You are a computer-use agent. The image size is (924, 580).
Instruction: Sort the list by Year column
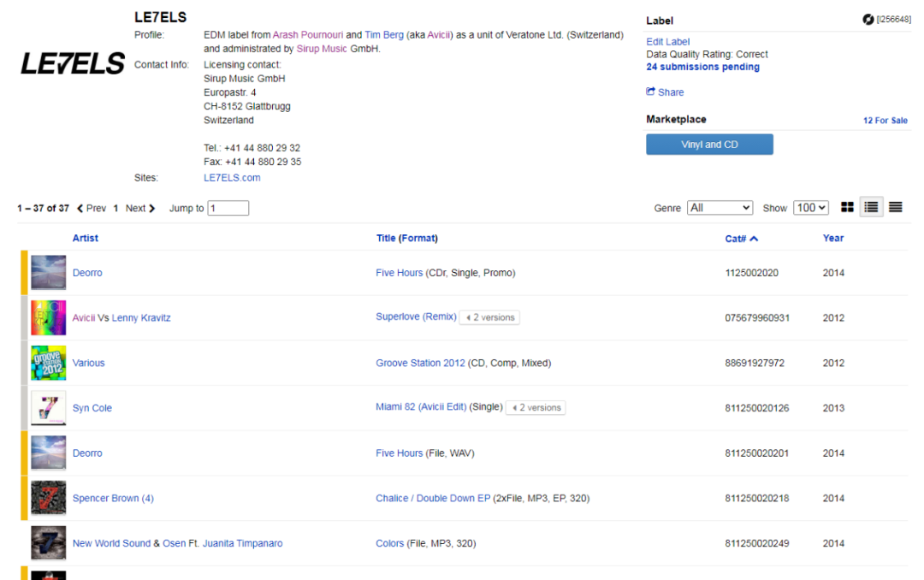pos(833,238)
